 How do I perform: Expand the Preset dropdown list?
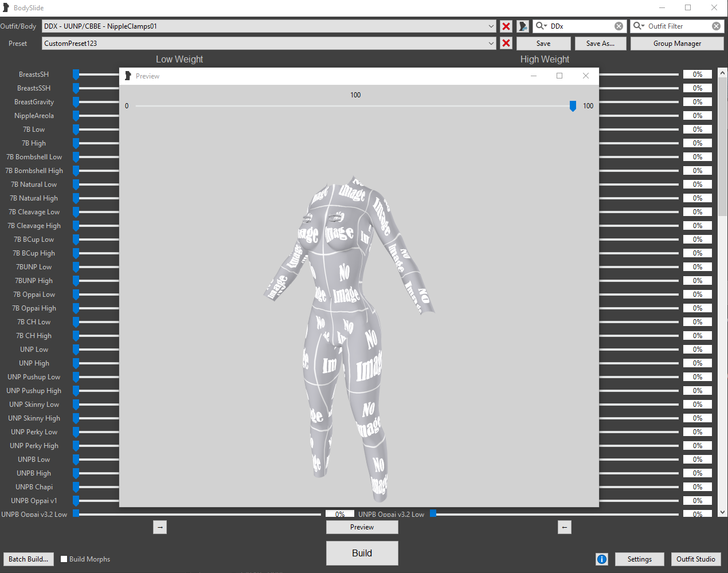tap(491, 44)
